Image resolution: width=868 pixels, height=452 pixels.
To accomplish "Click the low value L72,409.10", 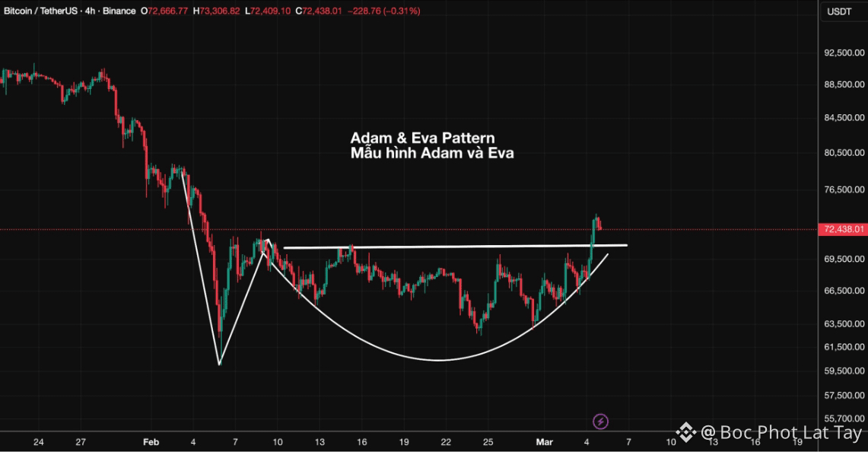I will click(268, 11).
